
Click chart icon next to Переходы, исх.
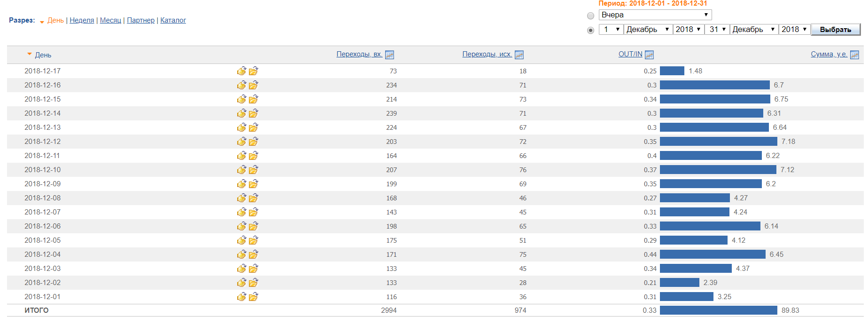tap(519, 55)
